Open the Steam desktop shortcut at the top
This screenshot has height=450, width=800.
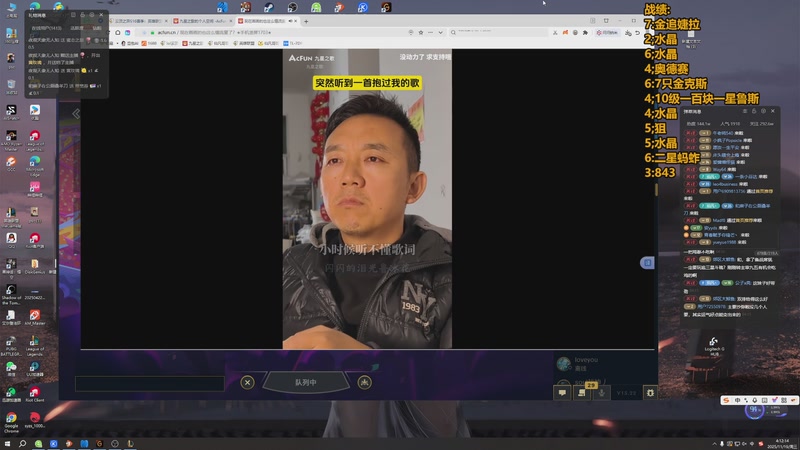coord(269,7)
